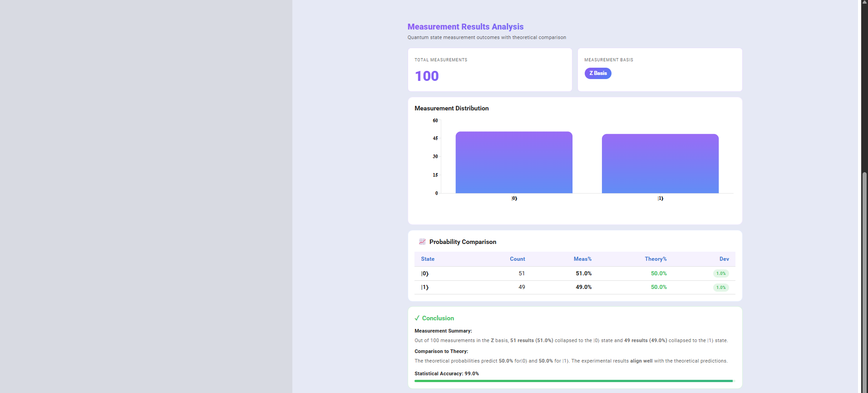Screen dimensions: 868x393
Task: Click the 1.0% deviation badge in the |0⟩ row
Action: coord(720,274)
